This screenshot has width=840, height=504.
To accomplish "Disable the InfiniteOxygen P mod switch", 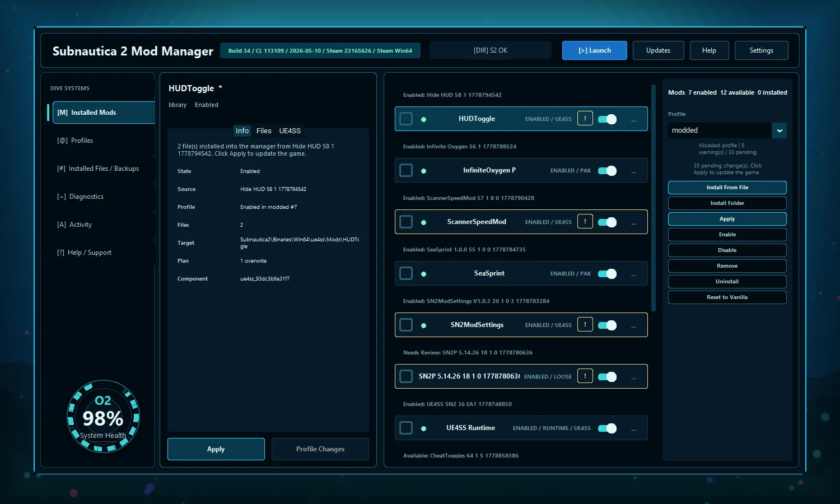I will click(x=607, y=171).
